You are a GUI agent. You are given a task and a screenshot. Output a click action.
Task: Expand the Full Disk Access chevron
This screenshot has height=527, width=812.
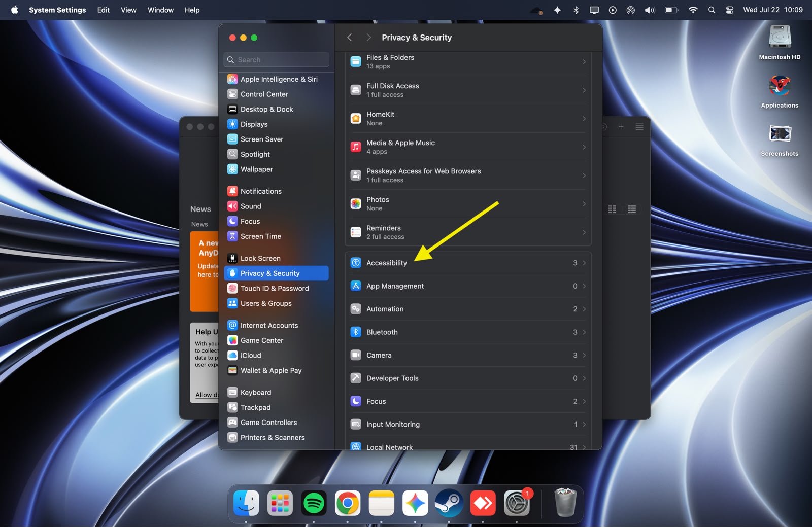[x=584, y=90]
